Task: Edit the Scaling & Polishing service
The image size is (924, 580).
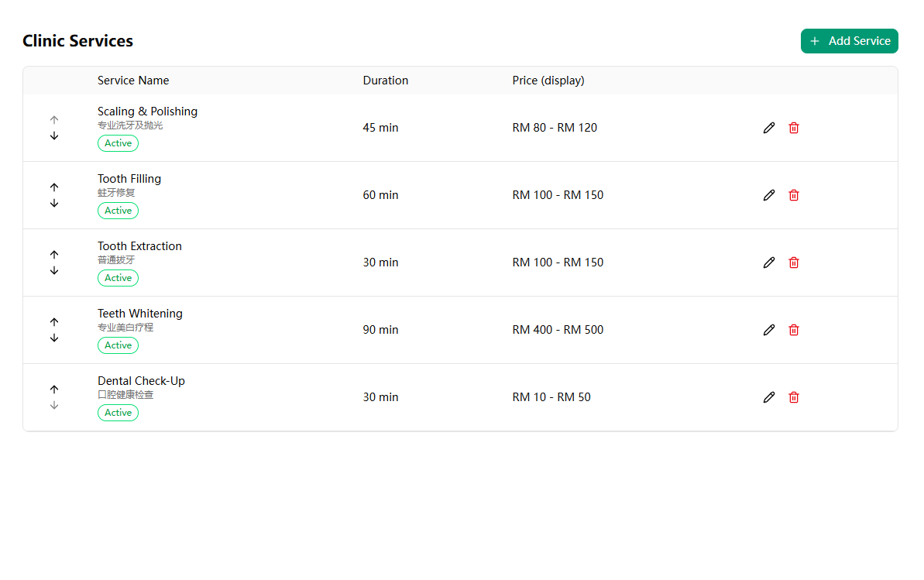Action: (768, 128)
